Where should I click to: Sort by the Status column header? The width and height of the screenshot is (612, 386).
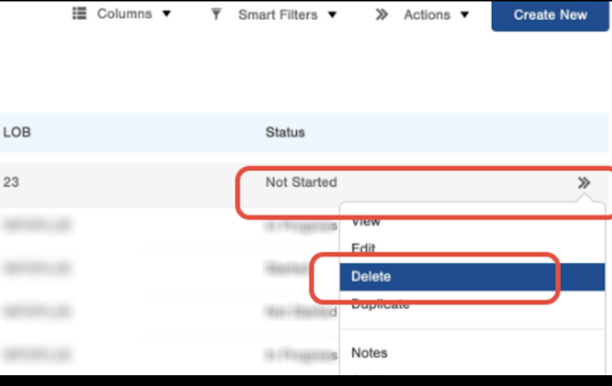click(285, 132)
